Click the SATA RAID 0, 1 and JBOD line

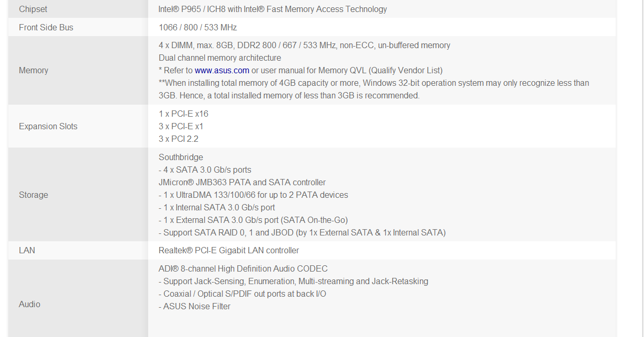302,232
